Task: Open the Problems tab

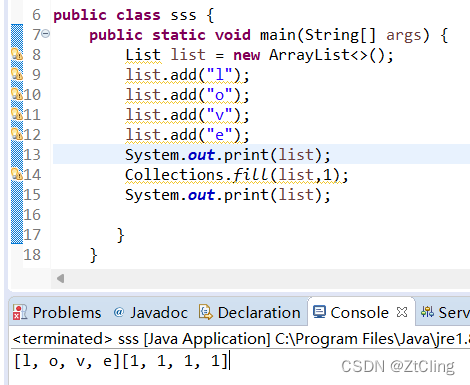Action: coord(57,313)
